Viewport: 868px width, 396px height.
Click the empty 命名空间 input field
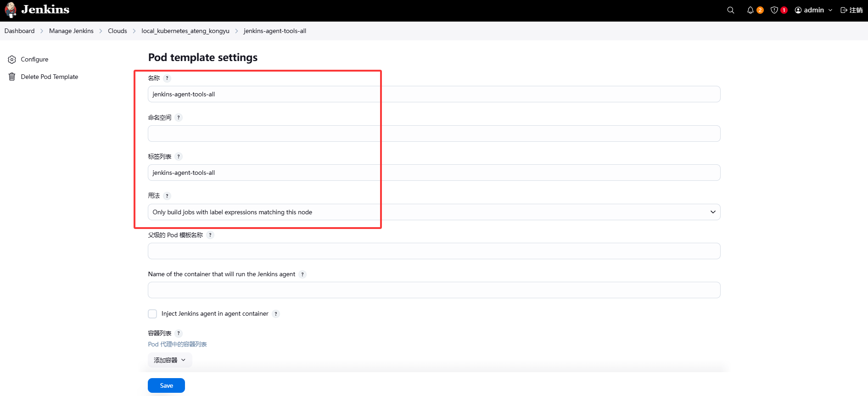tap(434, 134)
